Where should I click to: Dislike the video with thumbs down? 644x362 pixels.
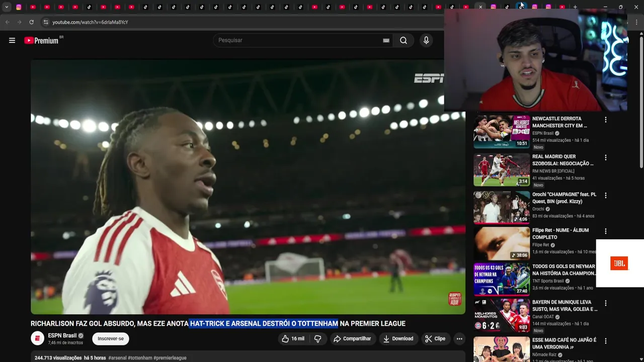click(317, 339)
